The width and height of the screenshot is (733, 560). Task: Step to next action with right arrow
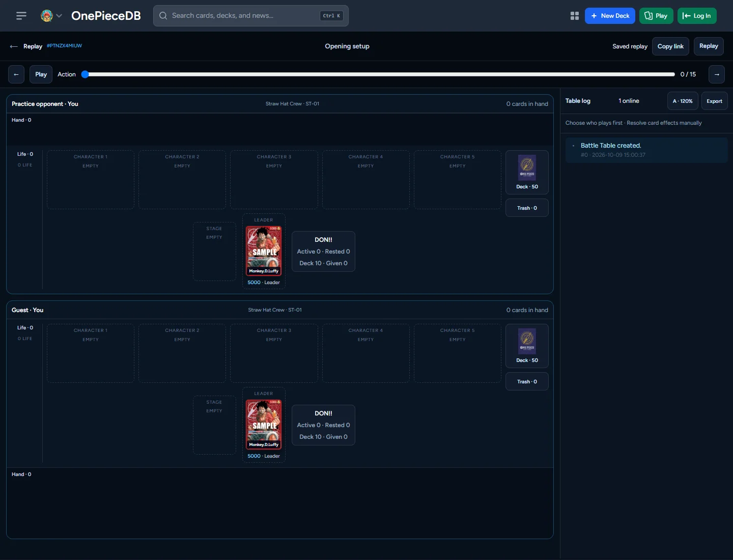pos(717,74)
